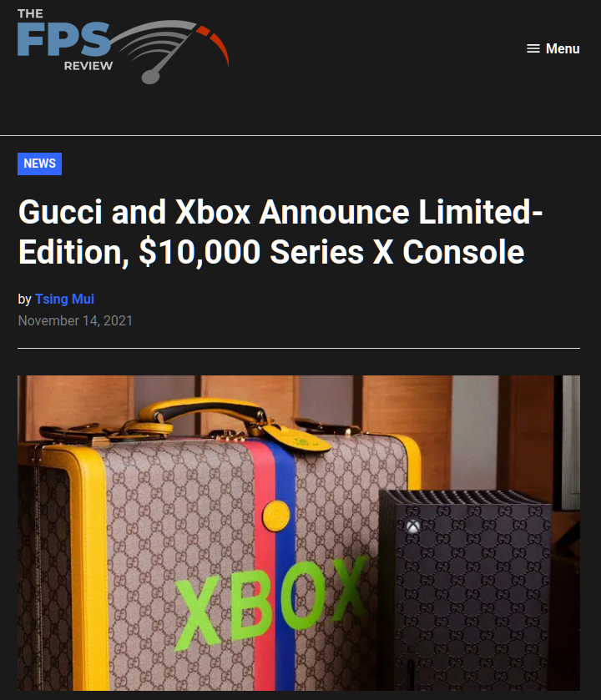The image size is (601, 700).
Task: Click the yellow luggage tag on suitcase
Action: click(x=297, y=437)
